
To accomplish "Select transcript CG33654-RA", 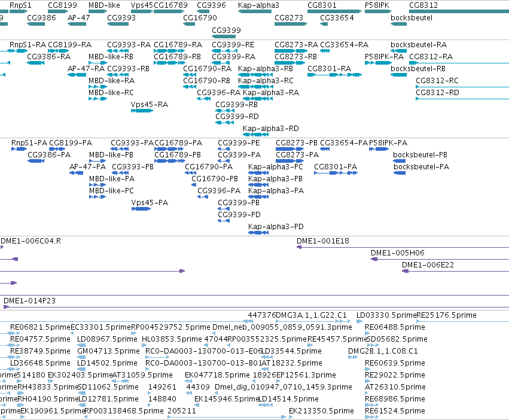I will click(x=345, y=44).
